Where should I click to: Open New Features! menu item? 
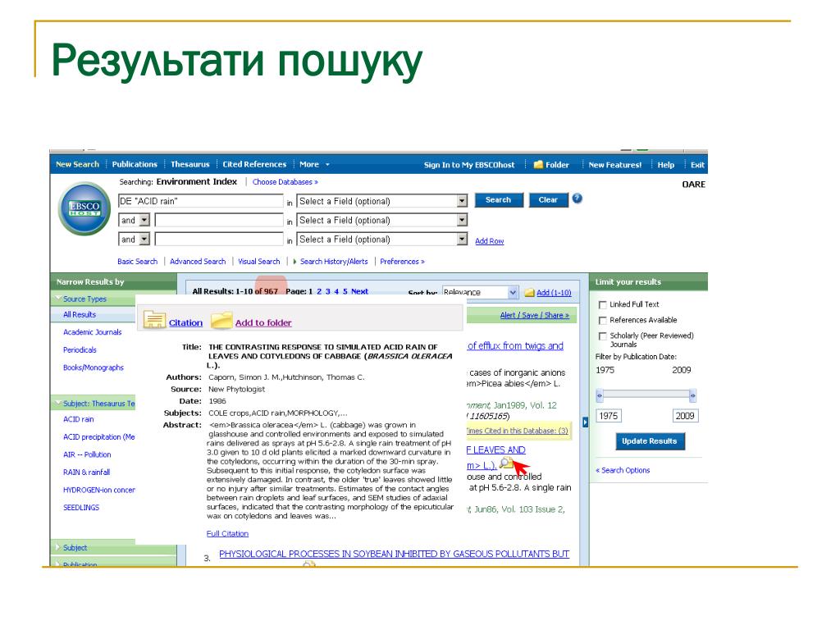point(615,165)
